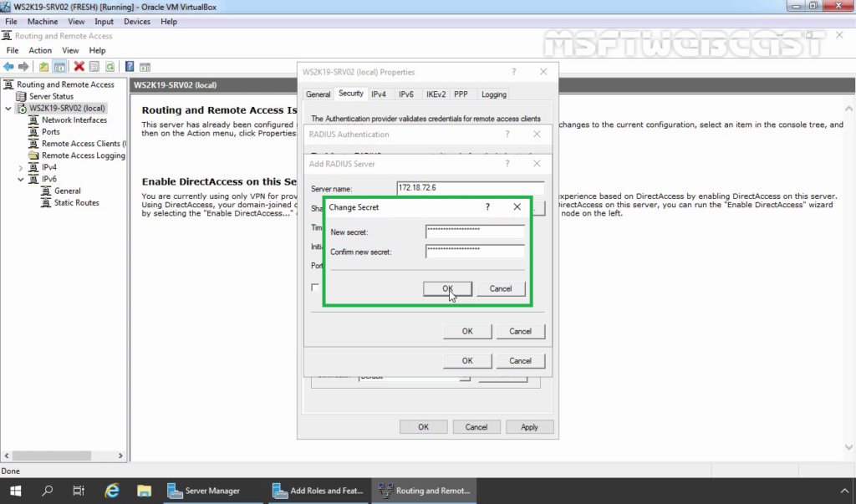Collapse the WS2K19-SRV02 (local) tree node
The width and height of the screenshot is (856, 504).
click(x=8, y=108)
